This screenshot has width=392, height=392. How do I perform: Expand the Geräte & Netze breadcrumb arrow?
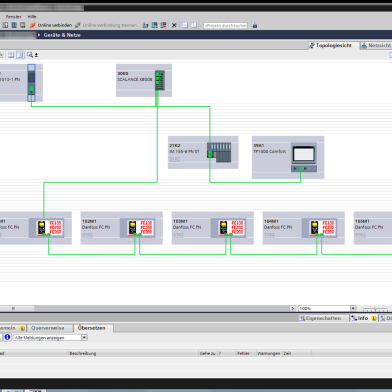click(39, 35)
